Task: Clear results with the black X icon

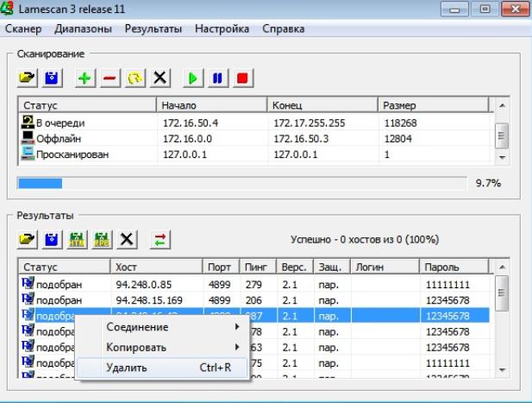Action: (128, 239)
